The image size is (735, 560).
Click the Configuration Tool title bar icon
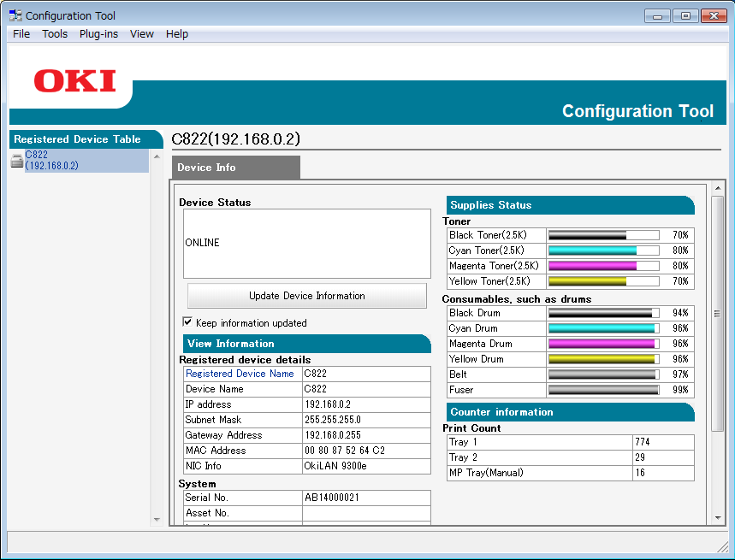click(15, 15)
